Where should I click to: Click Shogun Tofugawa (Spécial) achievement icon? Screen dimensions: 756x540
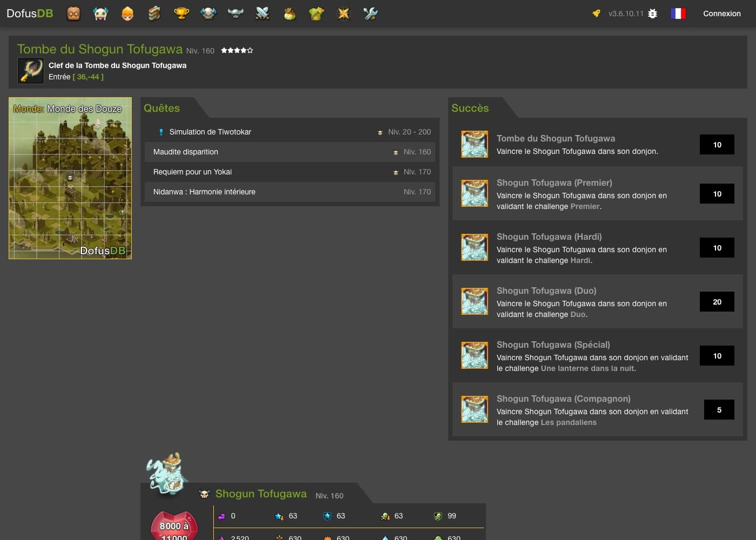475,355
